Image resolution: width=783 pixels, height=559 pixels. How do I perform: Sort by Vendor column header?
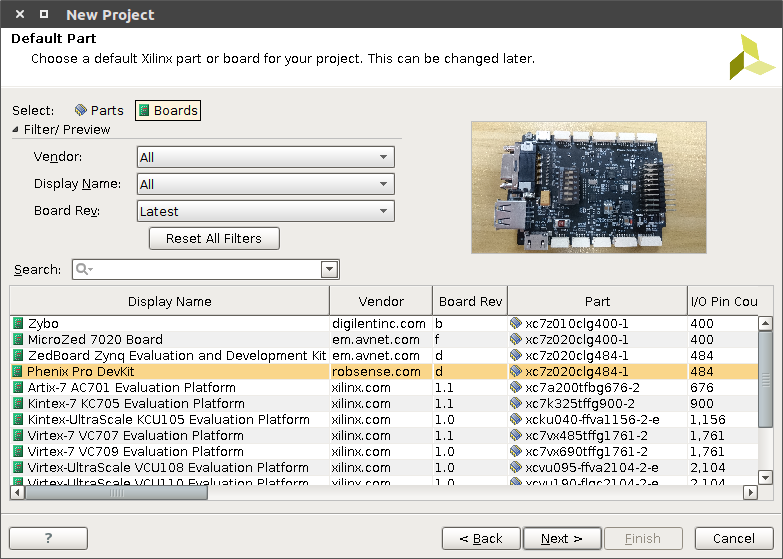381,301
